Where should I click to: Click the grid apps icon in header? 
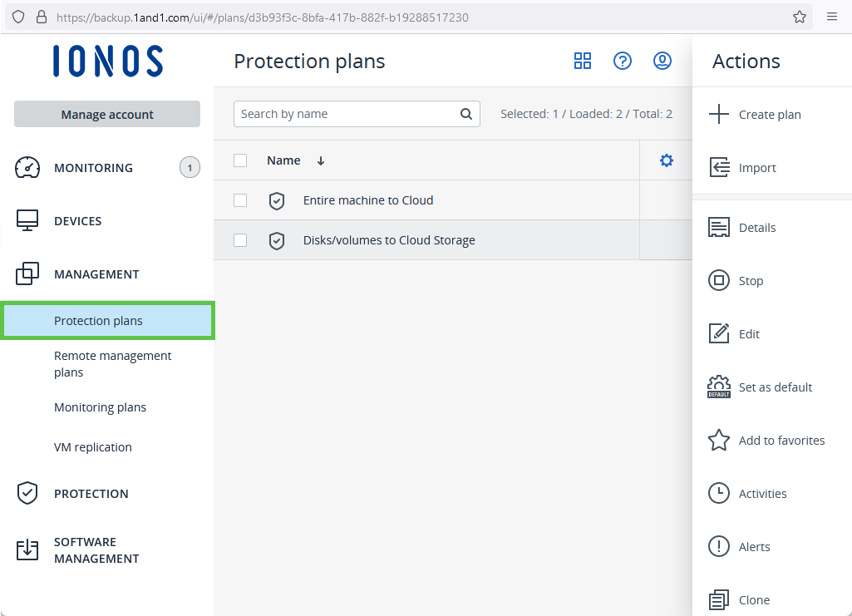[583, 61]
